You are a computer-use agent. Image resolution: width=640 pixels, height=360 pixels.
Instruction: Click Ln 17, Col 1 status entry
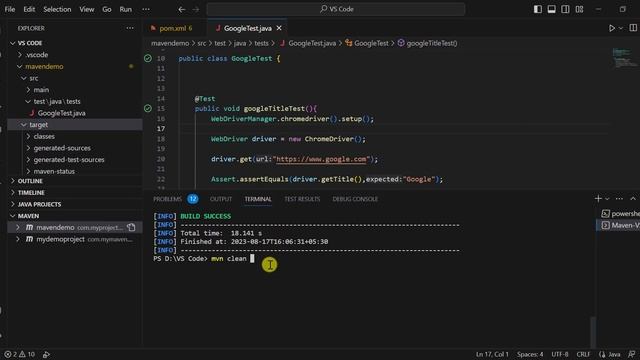pos(492,354)
